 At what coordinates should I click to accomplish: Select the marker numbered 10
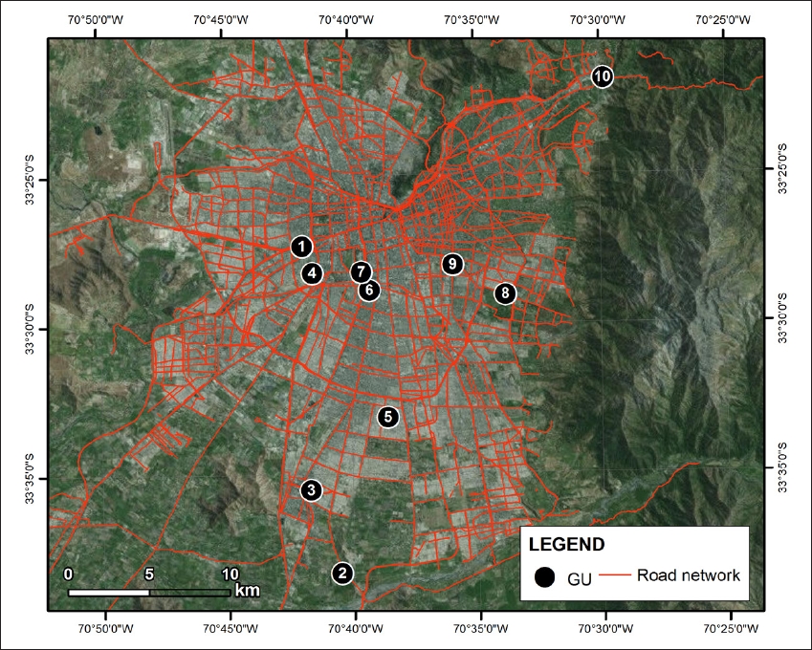click(x=602, y=76)
